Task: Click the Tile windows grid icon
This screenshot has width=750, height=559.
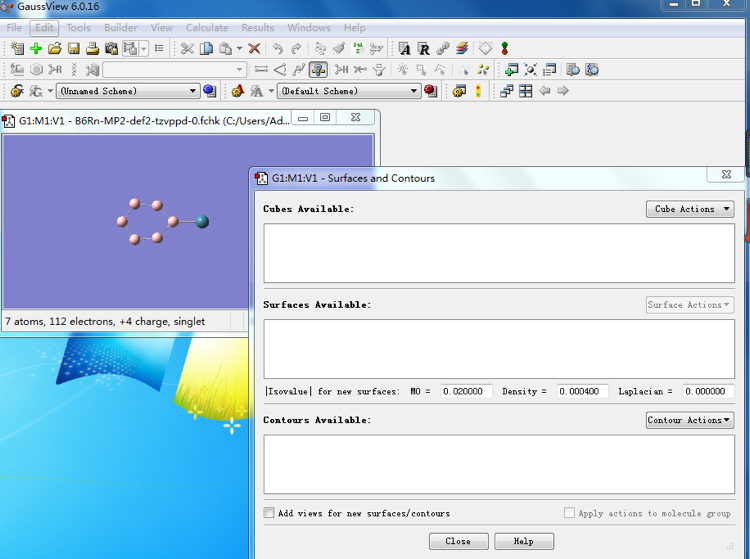Action: pyautogui.click(x=525, y=91)
